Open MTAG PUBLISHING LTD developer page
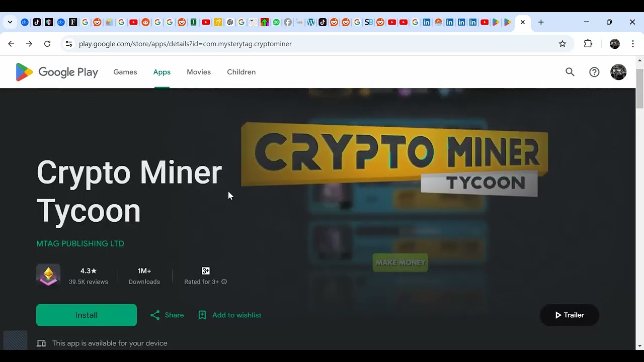Screen dimensions: 644x362 pos(80,243)
